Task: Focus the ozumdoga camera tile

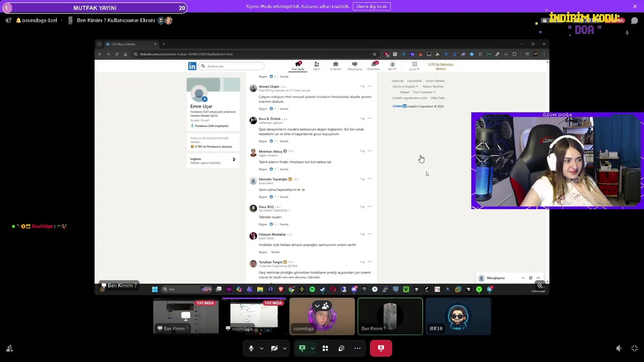Action: (322, 316)
